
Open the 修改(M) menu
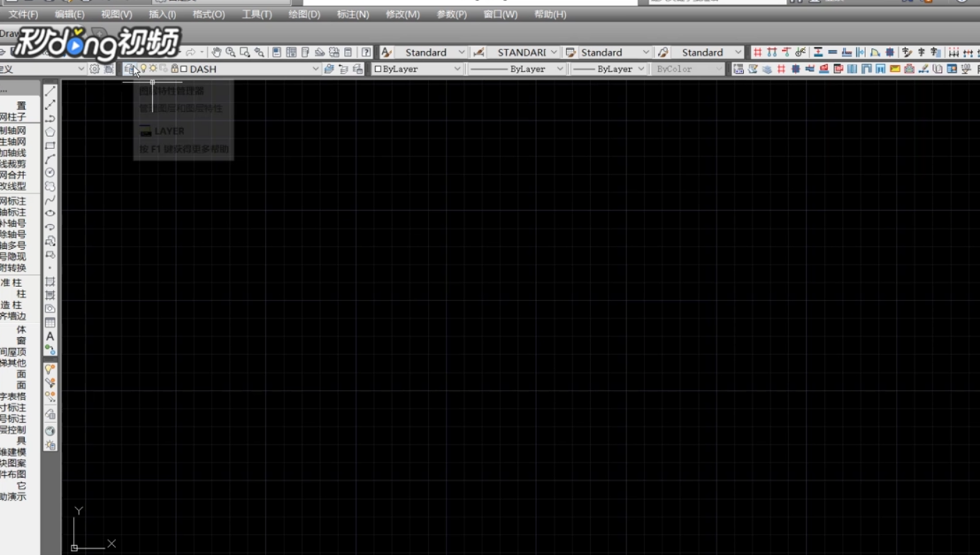[403, 14]
